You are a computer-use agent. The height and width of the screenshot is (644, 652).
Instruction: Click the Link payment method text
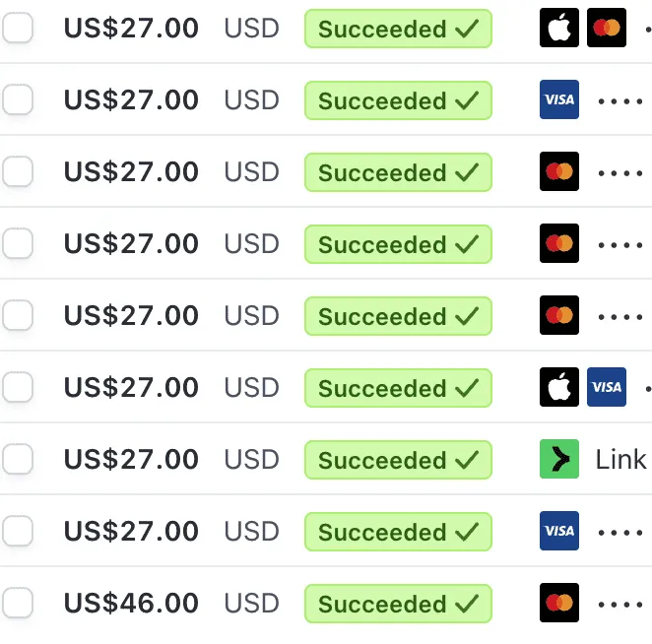tap(620, 460)
